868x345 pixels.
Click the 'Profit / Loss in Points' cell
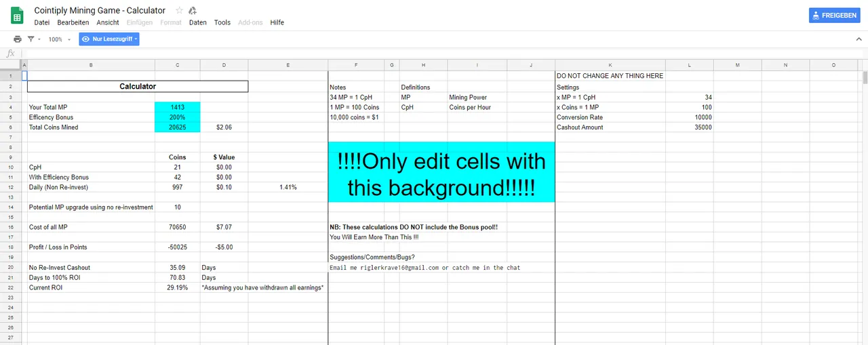[91, 247]
